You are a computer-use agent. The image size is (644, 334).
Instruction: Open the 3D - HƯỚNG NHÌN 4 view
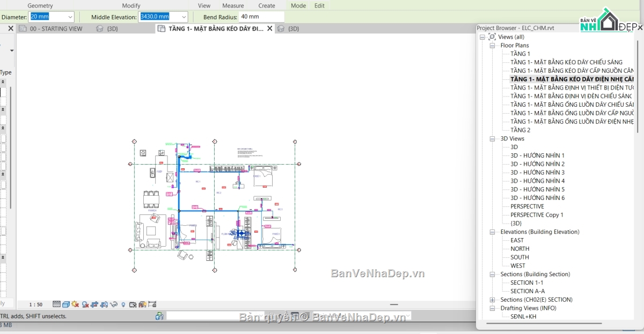[537, 181]
